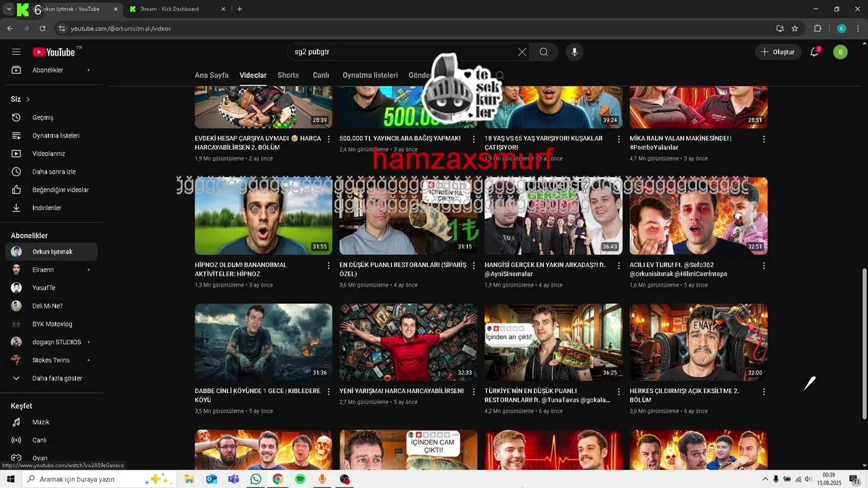Open Müzik in Keşfet section
This screenshot has height=488, width=868.
pyautogui.click(x=52, y=422)
